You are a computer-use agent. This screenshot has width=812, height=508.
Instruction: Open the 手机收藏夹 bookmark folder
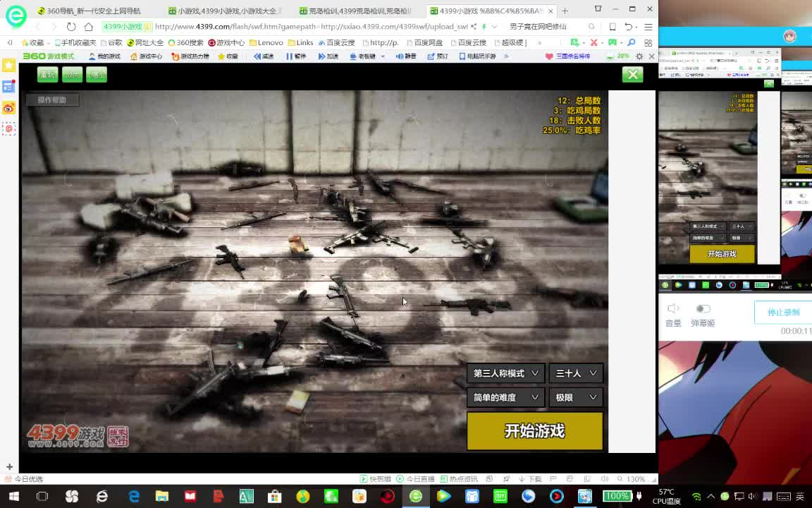[x=75, y=42]
